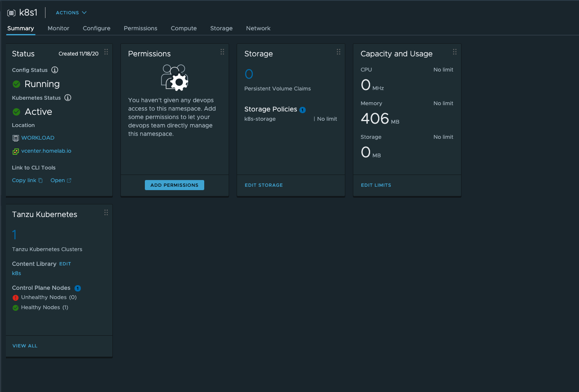This screenshot has height=392, width=579.
Task: Click drag handle on Status card
Action: click(x=106, y=52)
